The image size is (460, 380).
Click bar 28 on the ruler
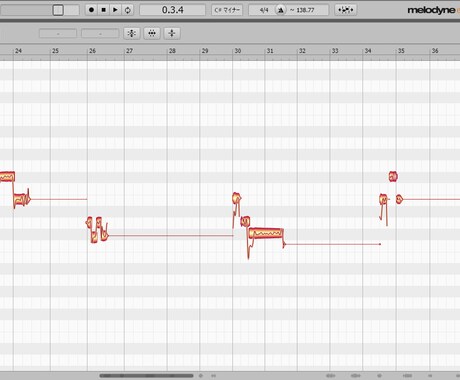pos(172,51)
